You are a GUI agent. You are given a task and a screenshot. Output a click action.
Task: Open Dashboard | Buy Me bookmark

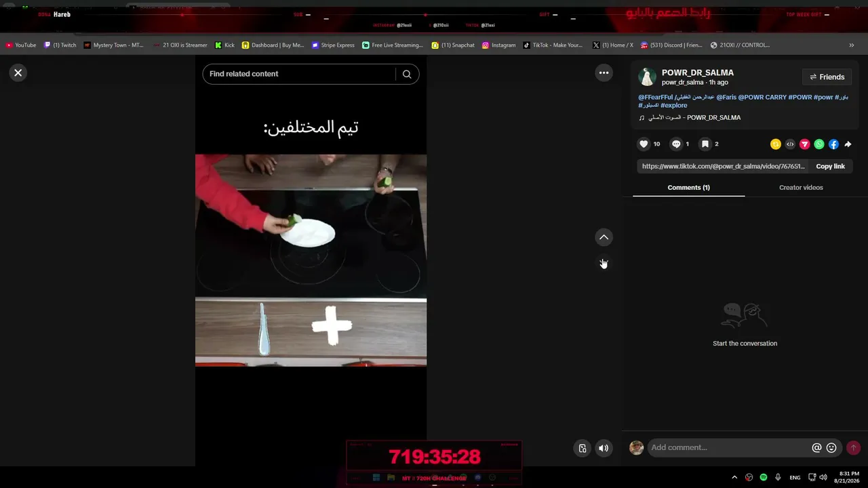273,45
